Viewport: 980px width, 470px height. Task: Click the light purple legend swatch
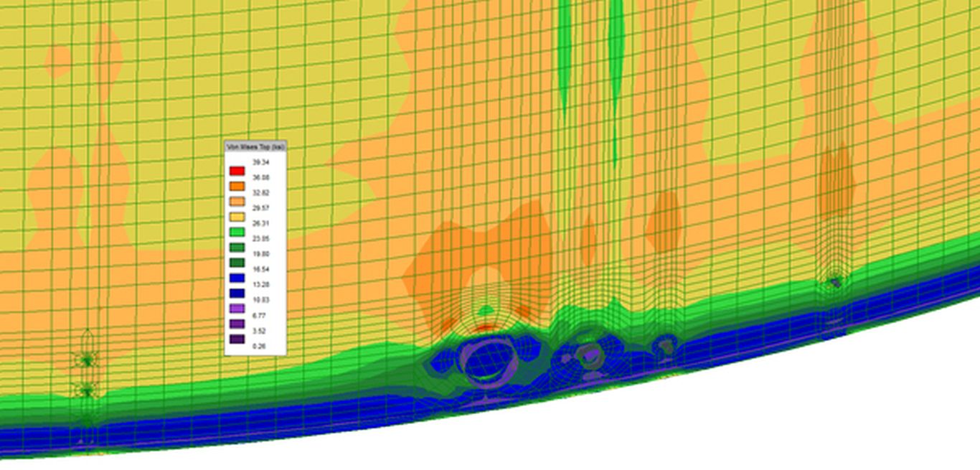(x=237, y=309)
